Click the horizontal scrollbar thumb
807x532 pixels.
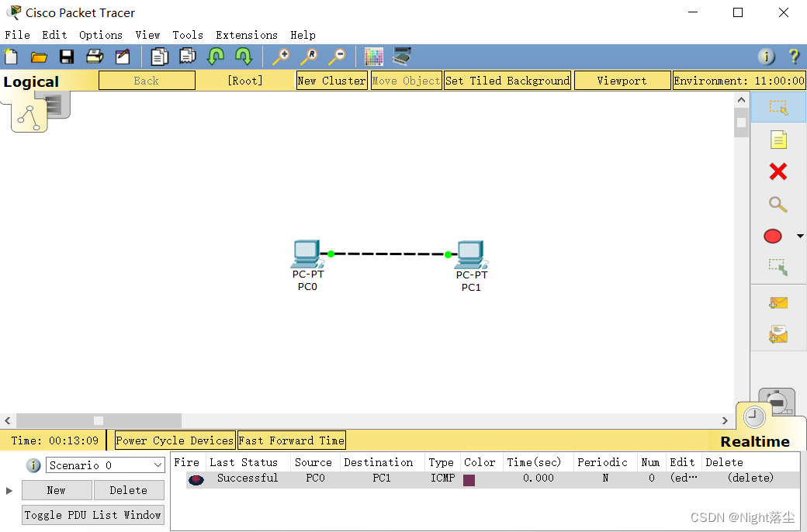(99, 420)
